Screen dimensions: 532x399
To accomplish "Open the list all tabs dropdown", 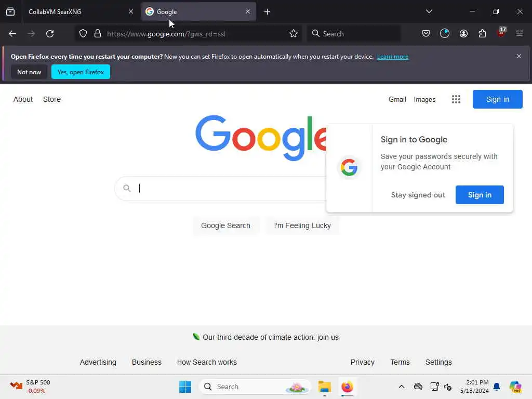I will tap(429, 11).
